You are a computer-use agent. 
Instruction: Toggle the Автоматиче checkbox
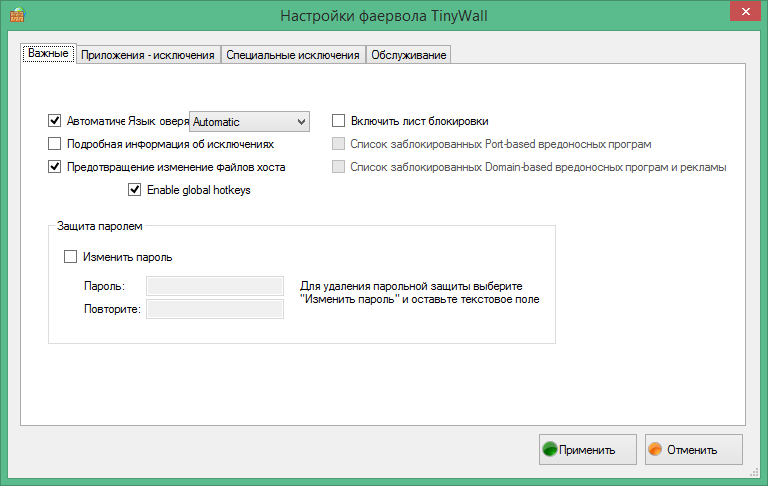click(x=54, y=121)
